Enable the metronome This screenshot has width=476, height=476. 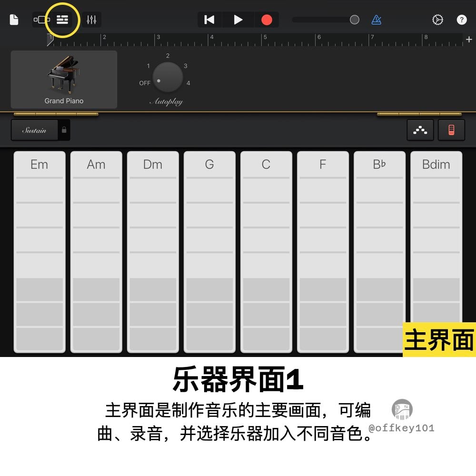pyautogui.click(x=376, y=20)
